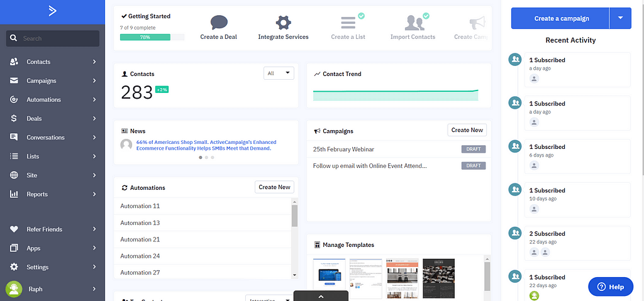Open the Lists menu item

pos(52,156)
